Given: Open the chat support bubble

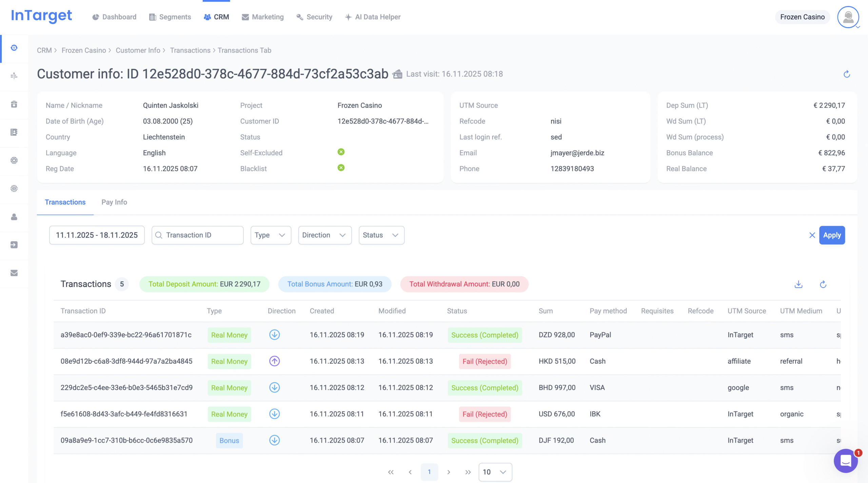Looking at the screenshot, I should (846, 461).
